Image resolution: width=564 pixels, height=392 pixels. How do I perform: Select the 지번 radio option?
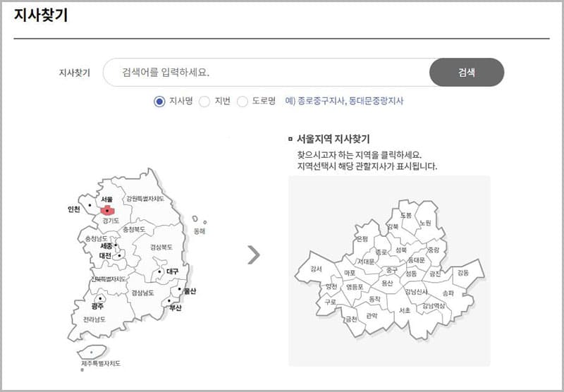[204, 101]
